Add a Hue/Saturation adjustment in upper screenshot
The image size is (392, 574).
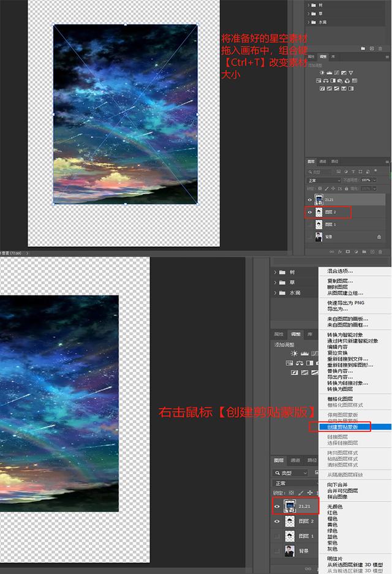318,80
